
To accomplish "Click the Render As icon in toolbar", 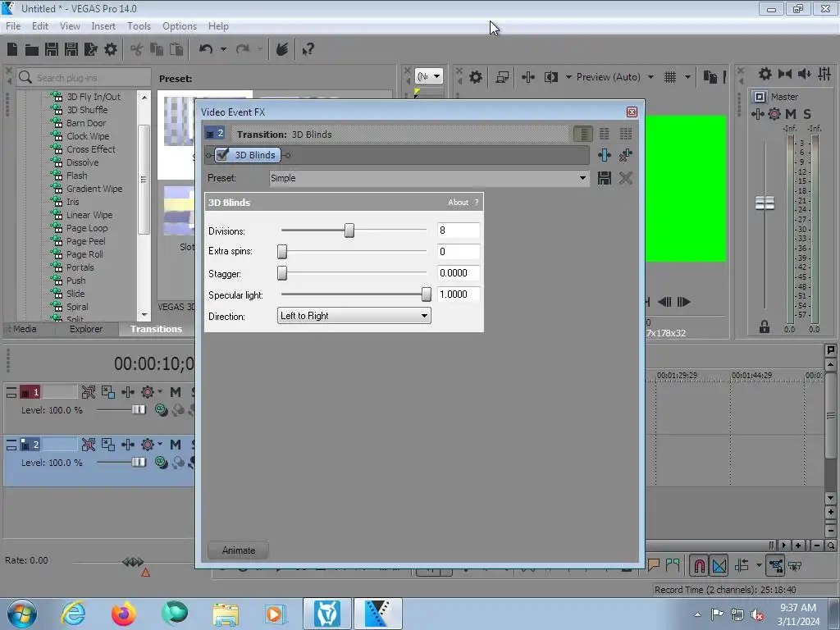I will click(x=91, y=49).
